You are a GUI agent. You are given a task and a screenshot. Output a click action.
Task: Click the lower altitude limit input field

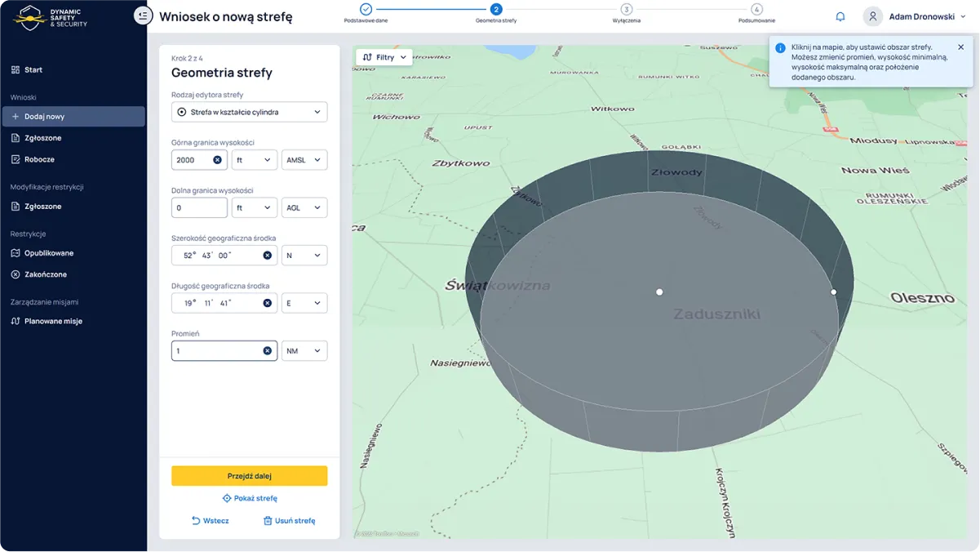point(199,208)
